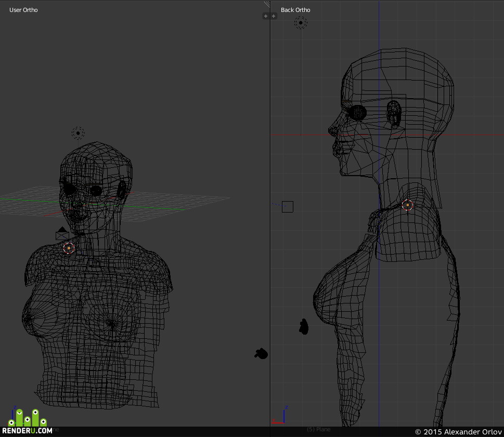Select the black eye sphere in the profile view
Viewport: 504px width, 437px height.
tap(357, 113)
